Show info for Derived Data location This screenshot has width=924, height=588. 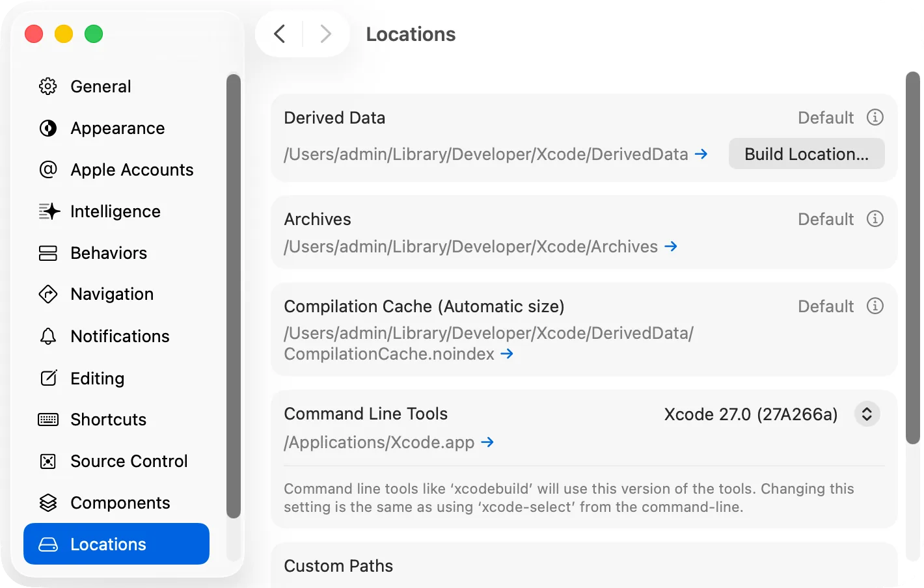tap(875, 117)
